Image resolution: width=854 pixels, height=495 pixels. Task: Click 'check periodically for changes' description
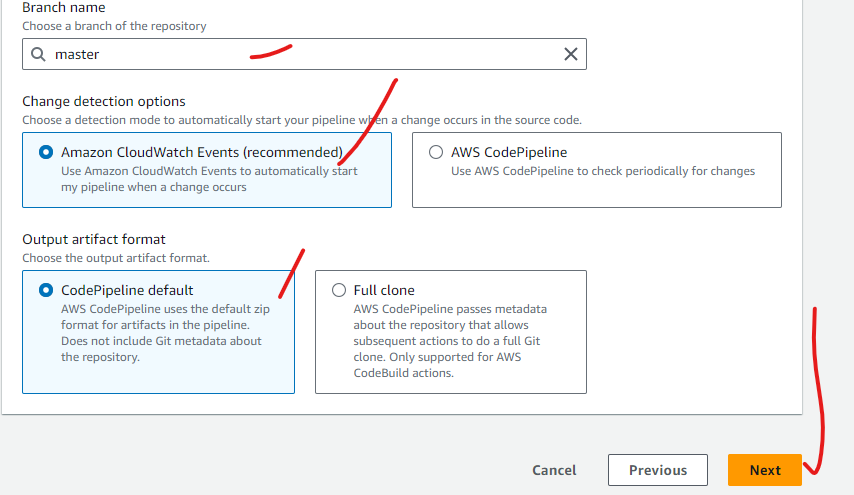(603, 171)
